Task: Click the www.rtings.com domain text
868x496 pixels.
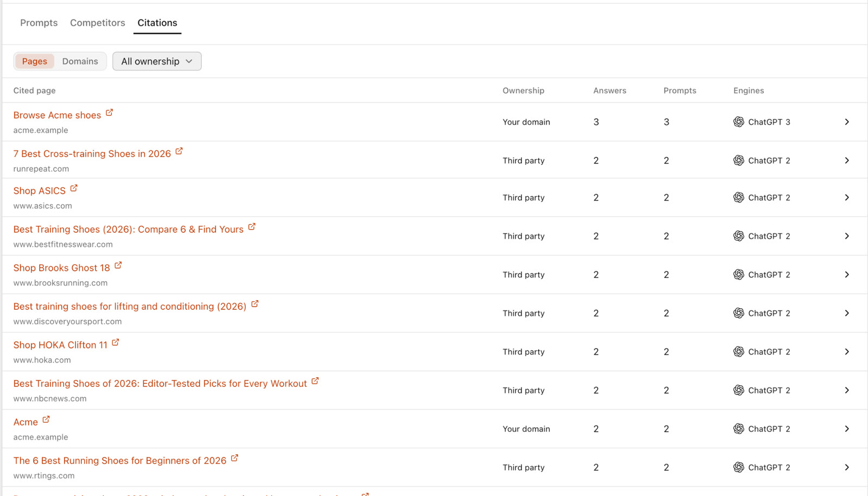Action: click(44, 475)
